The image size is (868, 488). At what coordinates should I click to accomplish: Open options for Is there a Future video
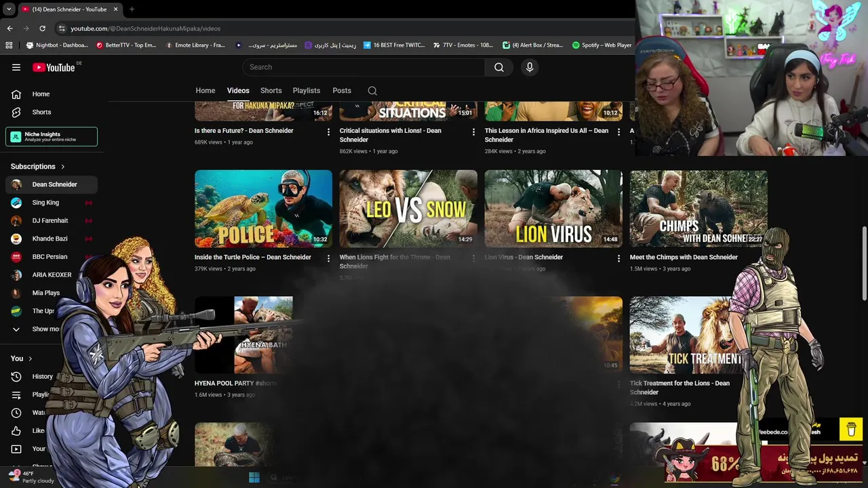click(328, 131)
